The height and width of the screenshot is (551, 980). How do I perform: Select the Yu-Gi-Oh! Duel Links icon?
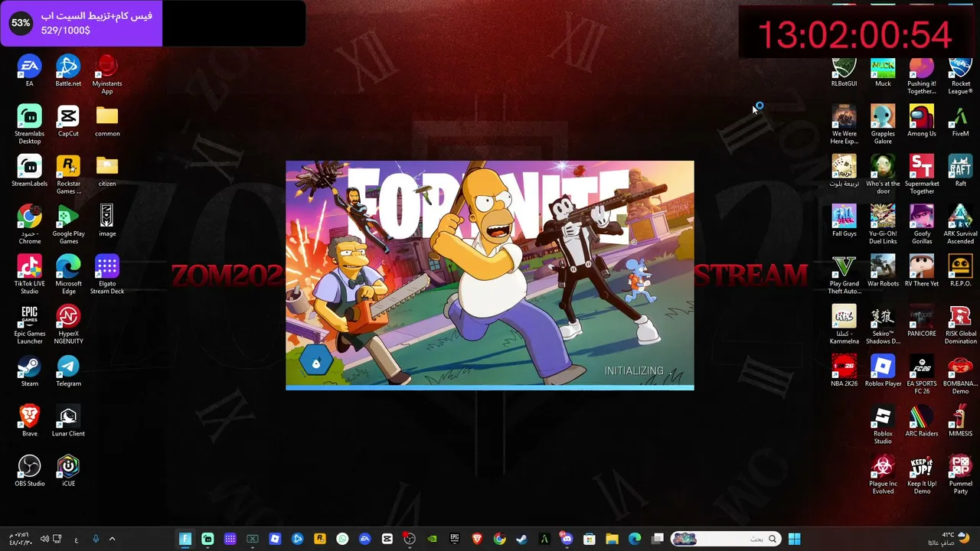pos(883,224)
